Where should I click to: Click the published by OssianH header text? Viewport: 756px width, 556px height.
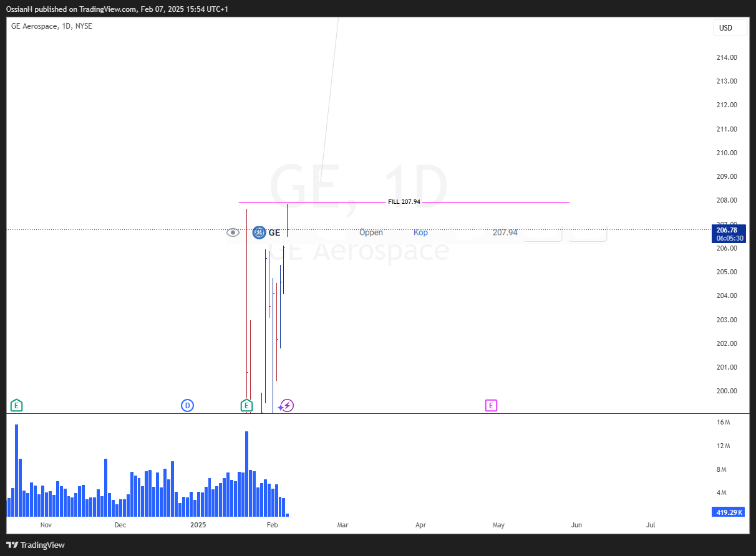[x=117, y=9]
